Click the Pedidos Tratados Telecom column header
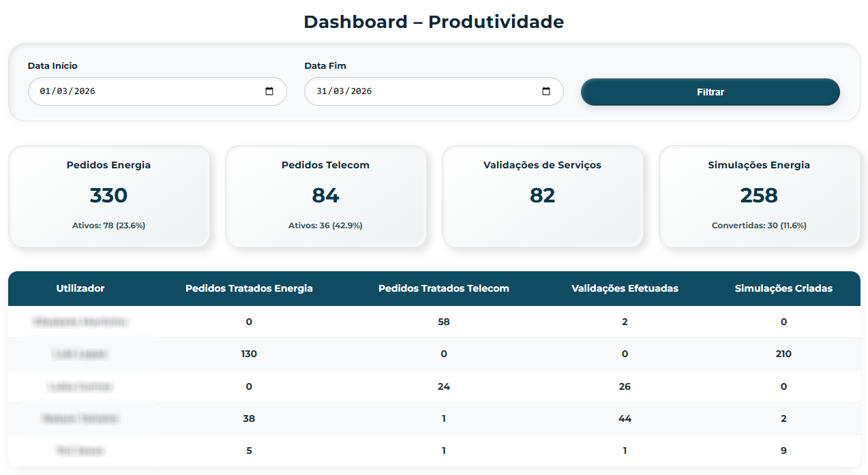Image resolution: width=868 pixels, height=475 pixels. pyautogui.click(x=444, y=288)
